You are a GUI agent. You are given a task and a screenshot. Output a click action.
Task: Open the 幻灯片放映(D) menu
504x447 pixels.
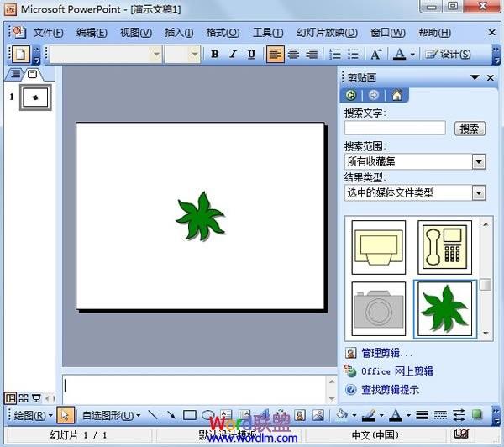[327, 33]
